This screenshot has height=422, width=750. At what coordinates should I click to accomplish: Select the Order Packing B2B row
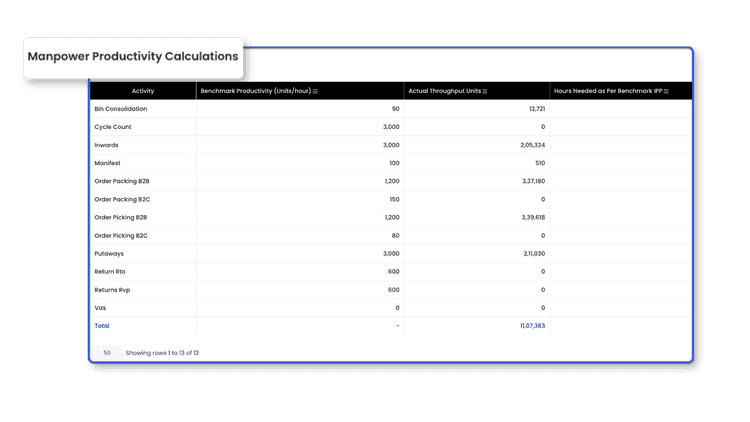click(x=122, y=181)
